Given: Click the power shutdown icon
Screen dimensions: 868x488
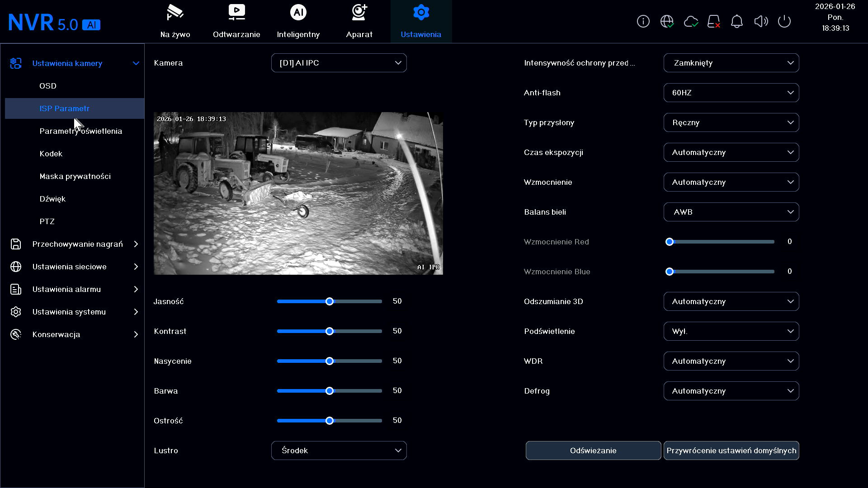Looking at the screenshot, I should point(784,21).
